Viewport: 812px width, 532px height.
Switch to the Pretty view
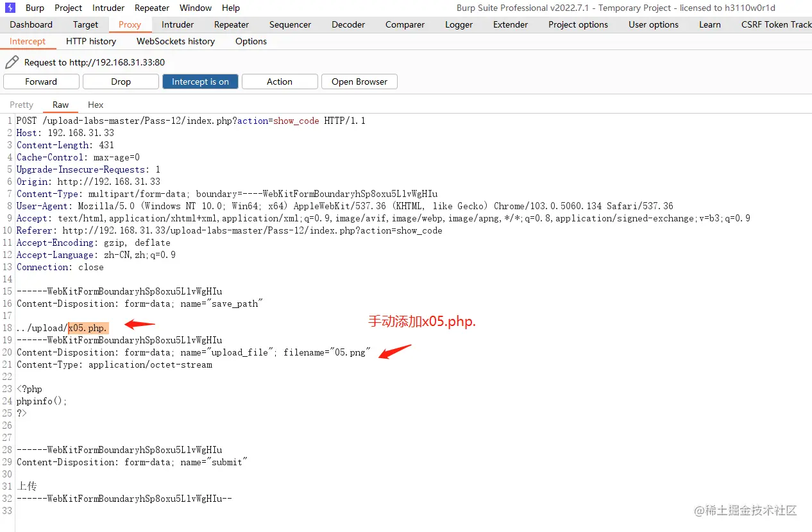coord(21,105)
